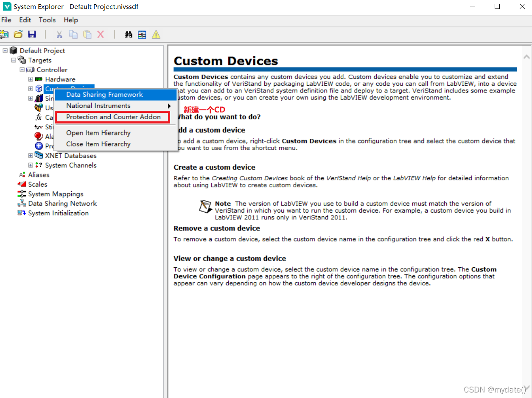Screen dimensions: 532x398
Task: Click the XNET Databases icon
Action: [x=39, y=155]
